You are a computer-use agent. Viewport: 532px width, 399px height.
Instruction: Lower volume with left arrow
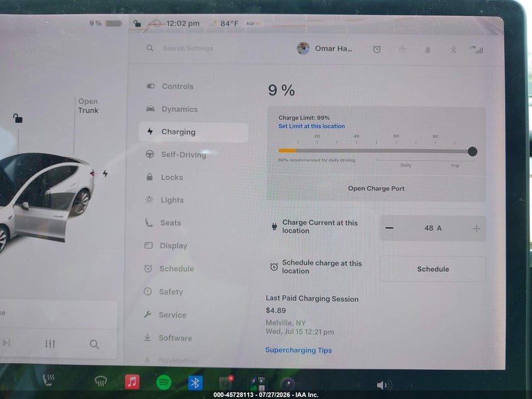(x=359, y=385)
